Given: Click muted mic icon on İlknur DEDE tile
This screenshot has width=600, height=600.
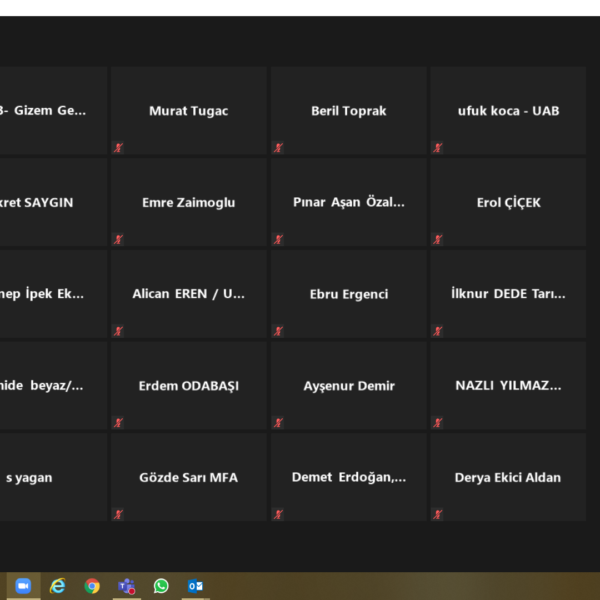Looking at the screenshot, I should [438, 331].
